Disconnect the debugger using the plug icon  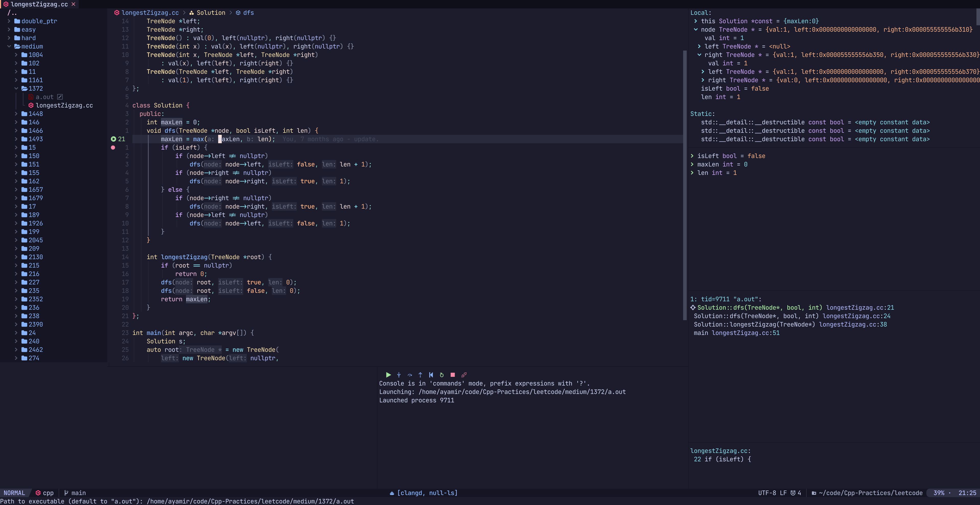point(464,375)
